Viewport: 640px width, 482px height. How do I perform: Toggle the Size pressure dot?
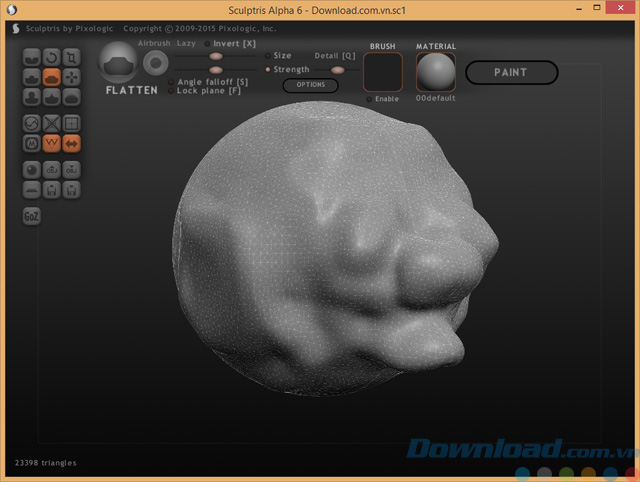(268, 56)
